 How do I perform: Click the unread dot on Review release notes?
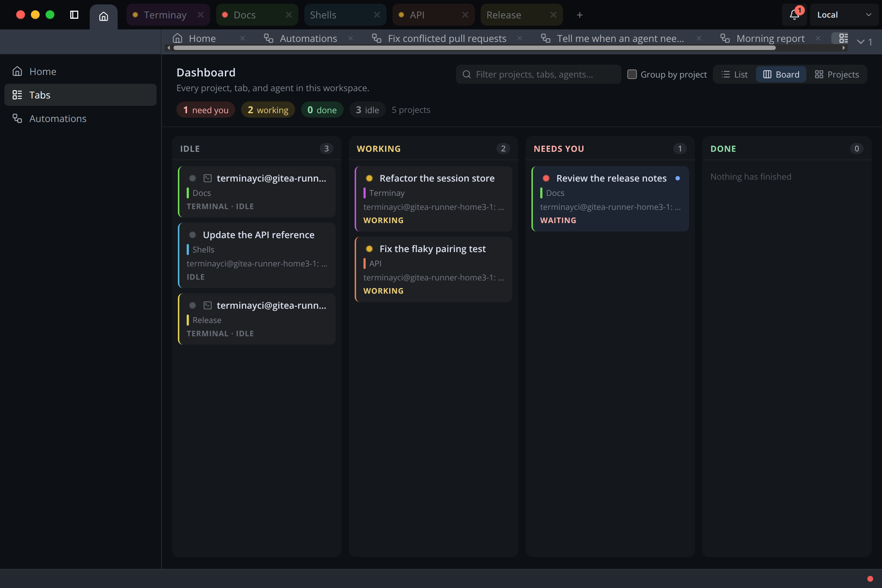click(x=678, y=178)
